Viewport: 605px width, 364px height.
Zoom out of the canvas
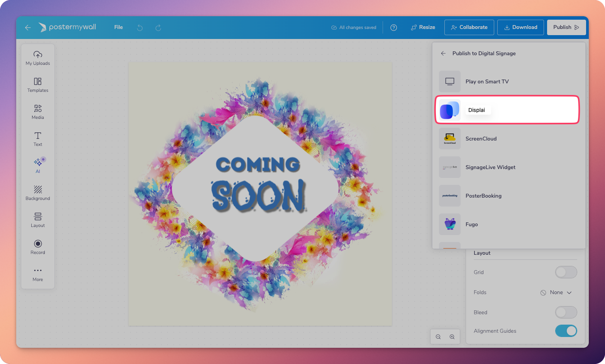point(438,337)
